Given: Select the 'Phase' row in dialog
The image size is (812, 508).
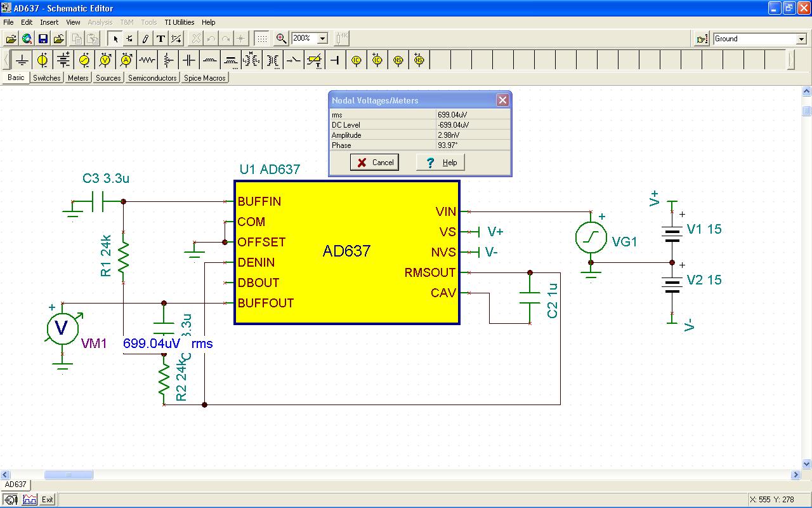Looking at the screenshot, I should [x=420, y=145].
